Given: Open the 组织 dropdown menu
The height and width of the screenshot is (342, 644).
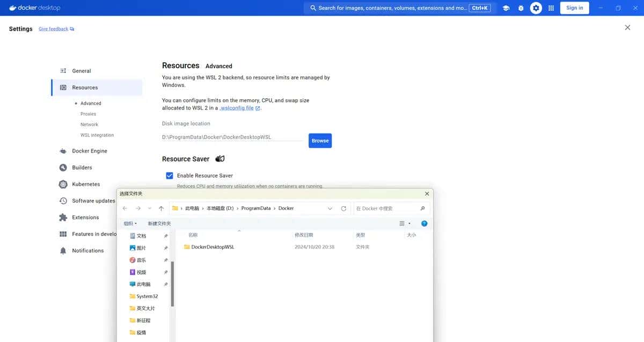Looking at the screenshot, I should [130, 223].
